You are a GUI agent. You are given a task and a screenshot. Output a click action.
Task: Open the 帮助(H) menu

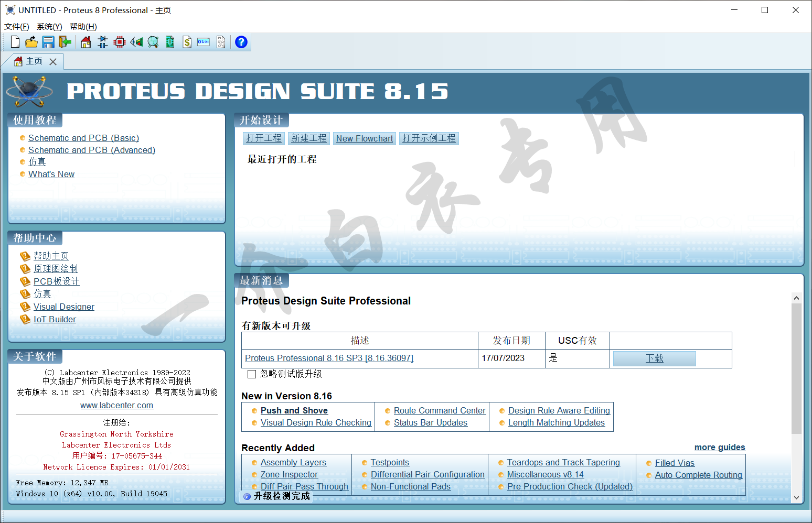click(83, 27)
